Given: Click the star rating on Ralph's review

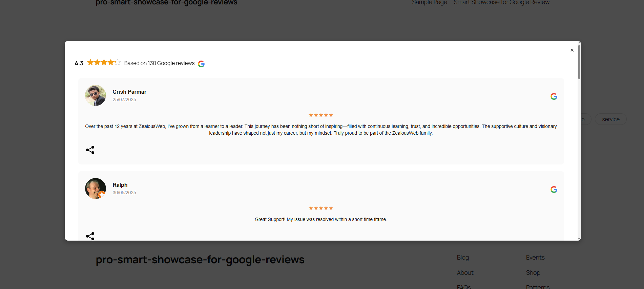Looking at the screenshot, I should click(x=321, y=208).
